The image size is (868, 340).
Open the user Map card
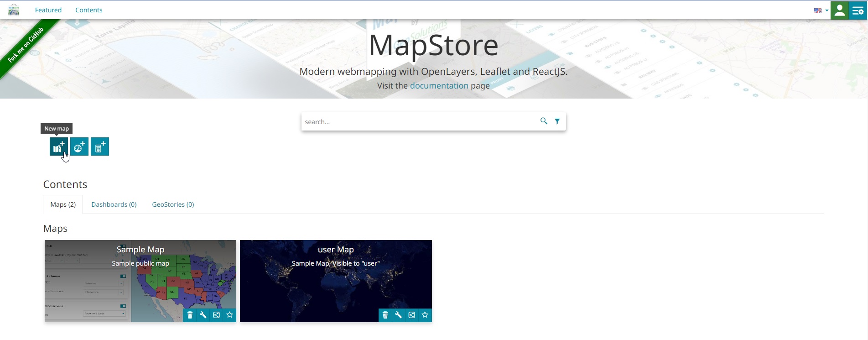click(336, 281)
